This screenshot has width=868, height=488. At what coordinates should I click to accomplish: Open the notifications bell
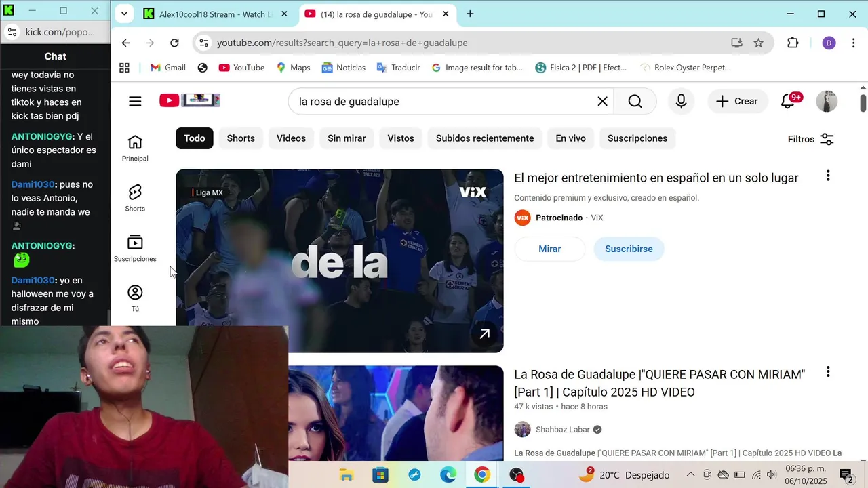788,101
